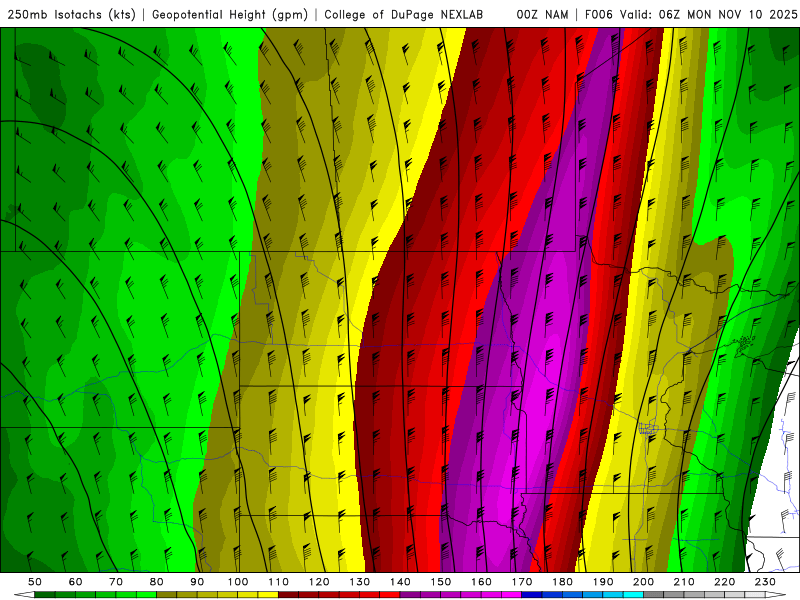This screenshot has height=600, width=800.
Task: Click the 'Geopotential Height (gpm)' title text
Action: [230, 15]
